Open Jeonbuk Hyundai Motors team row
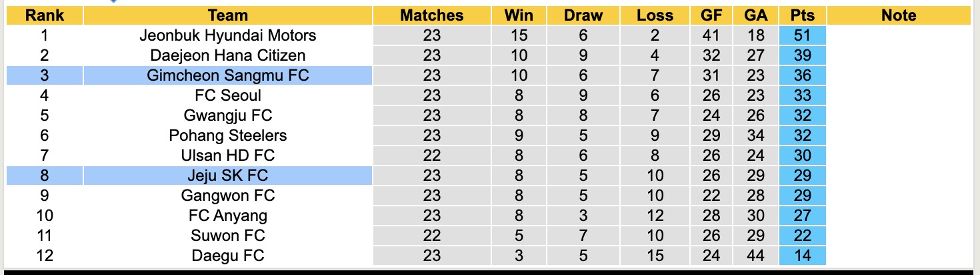This screenshot has height=275, width=980. 227,35
